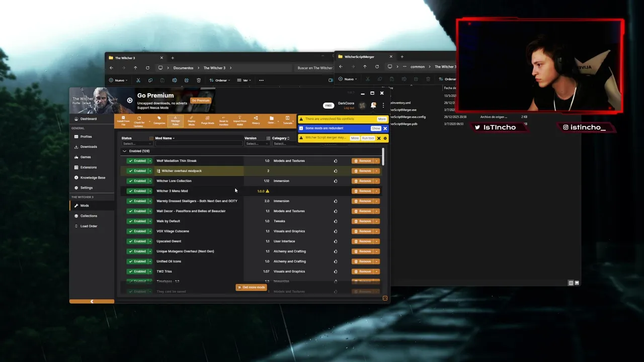Open Load Order in the sidebar

click(x=92, y=226)
